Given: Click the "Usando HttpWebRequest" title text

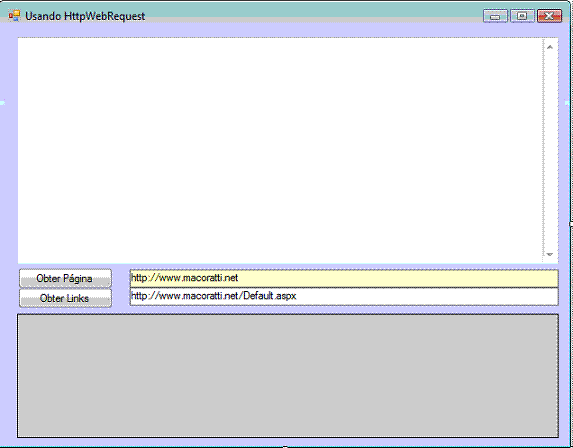Looking at the screenshot, I should coord(85,16).
